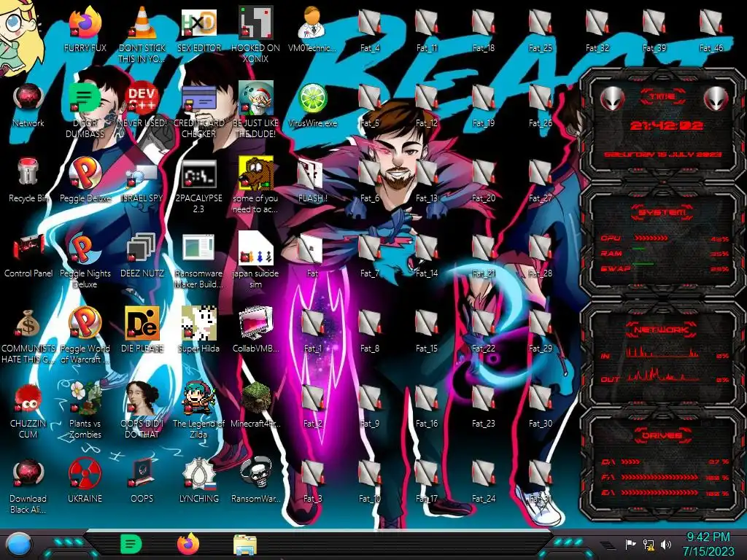
Task: Click the TIME gadget clock display
Action: tap(666, 125)
